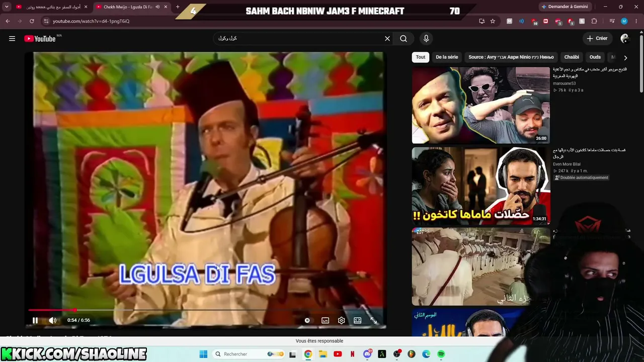Viewport: 644px width, 362px height.
Task: Close the first YouTube browser tab
Action: (x=86, y=7)
